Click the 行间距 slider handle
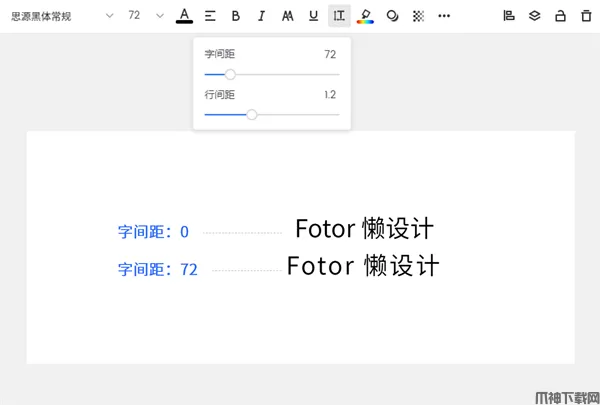This screenshot has width=600, height=405. click(x=251, y=114)
